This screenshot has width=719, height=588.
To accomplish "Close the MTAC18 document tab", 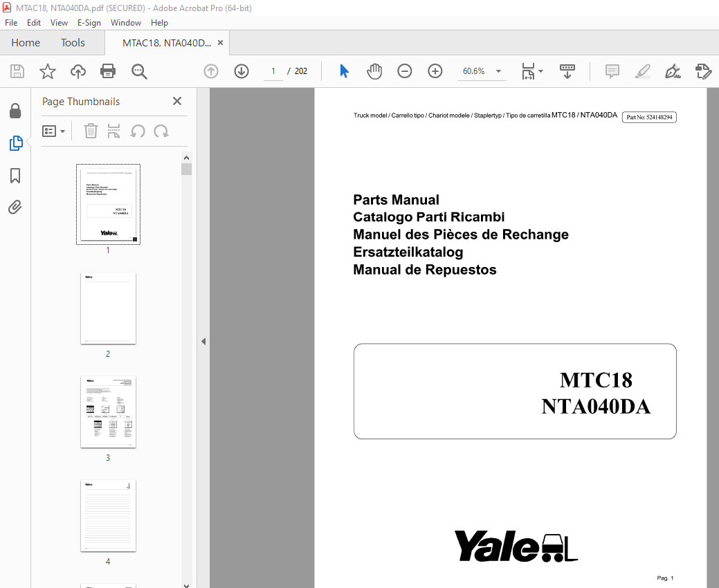I will click(220, 43).
